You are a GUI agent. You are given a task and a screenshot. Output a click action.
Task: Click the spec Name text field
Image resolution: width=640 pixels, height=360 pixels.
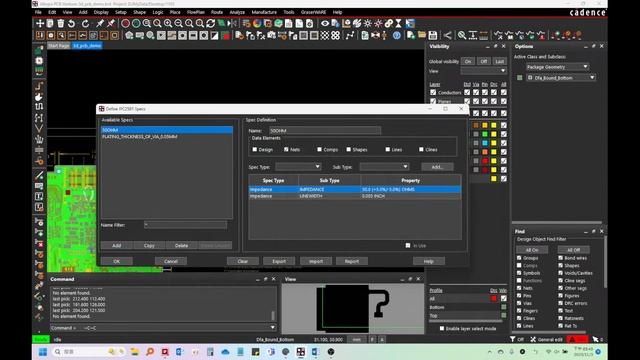325,131
